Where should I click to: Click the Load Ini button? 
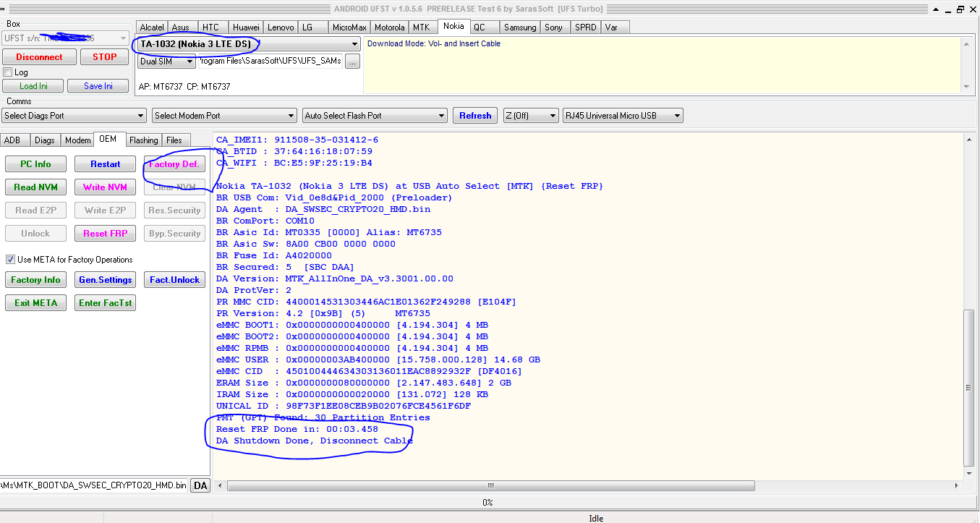pos(33,86)
